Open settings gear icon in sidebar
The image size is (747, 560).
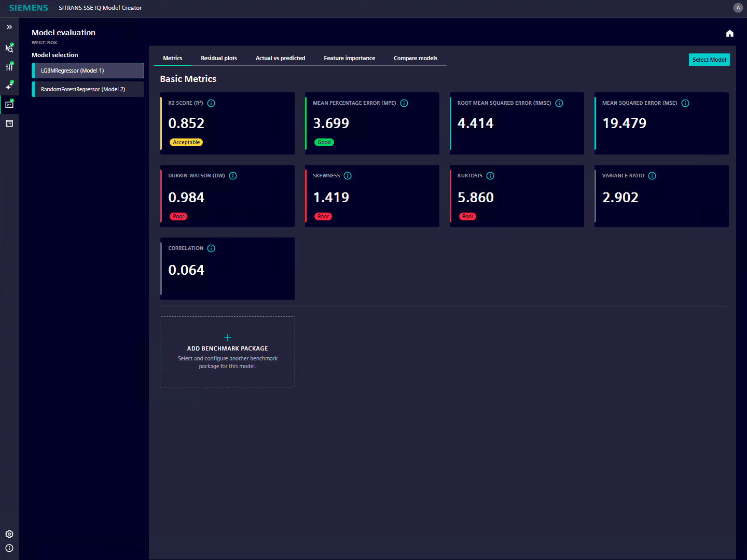[x=9, y=534]
